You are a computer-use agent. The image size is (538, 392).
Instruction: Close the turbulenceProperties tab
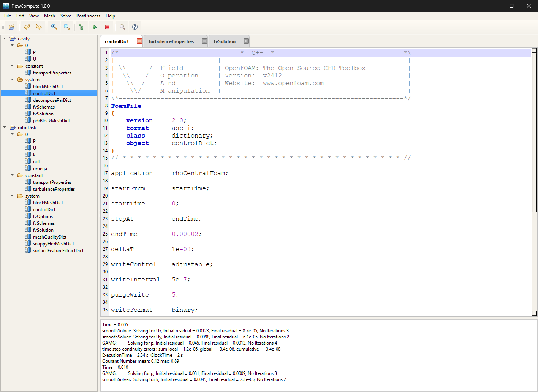click(x=204, y=41)
